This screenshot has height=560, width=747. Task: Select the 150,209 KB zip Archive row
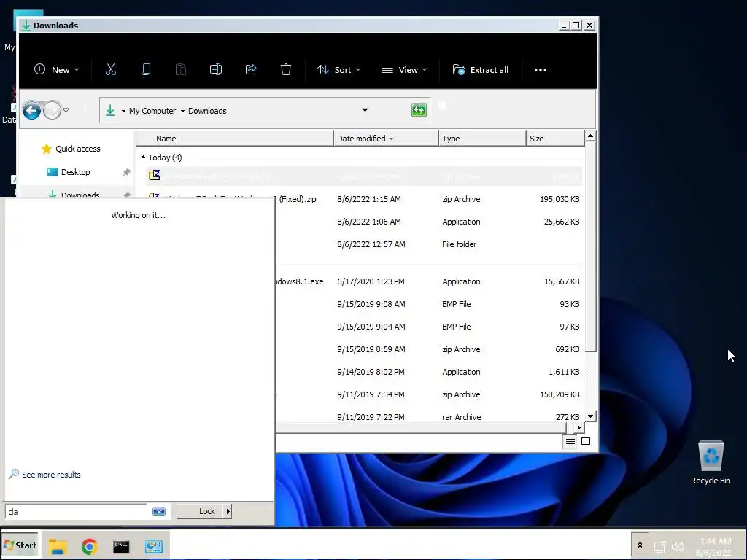pyautogui.click(x=427, y=394)
